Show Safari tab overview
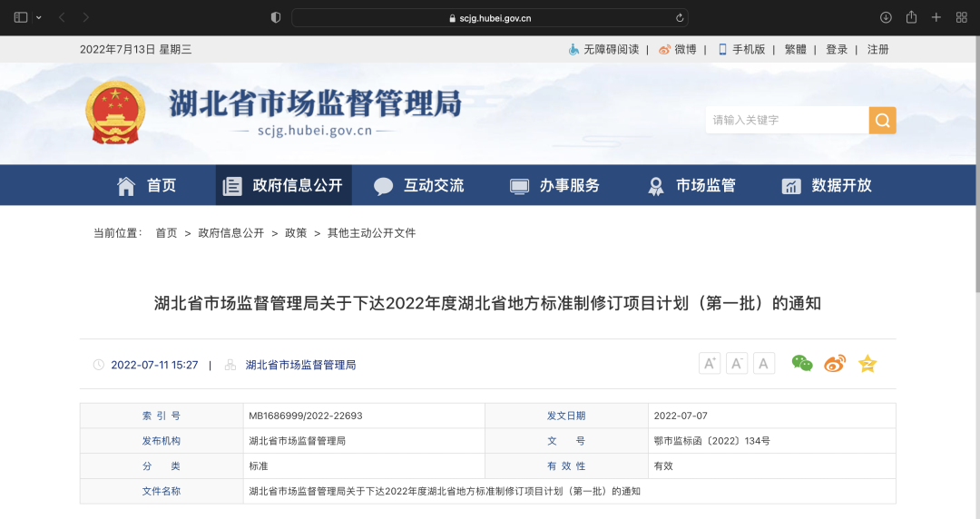This screenshot has width=980, height=519. [x=962, y=17]
